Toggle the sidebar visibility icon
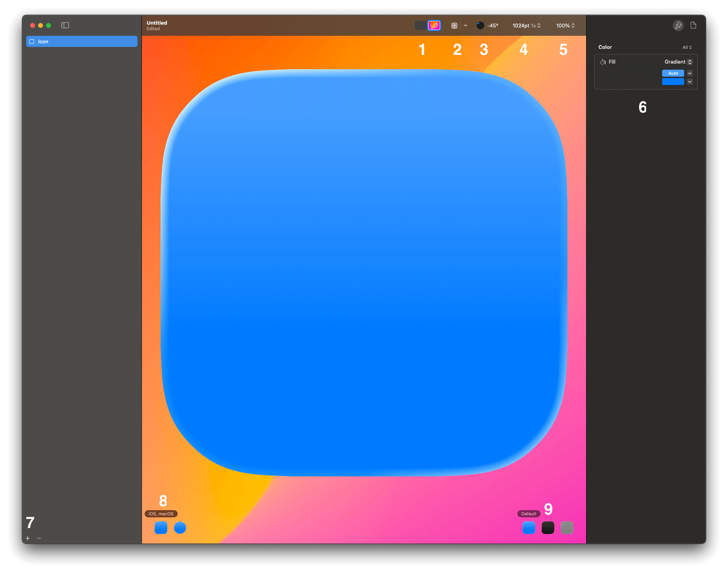The height and width of the screenshot is (573, 728). [65, 25]
